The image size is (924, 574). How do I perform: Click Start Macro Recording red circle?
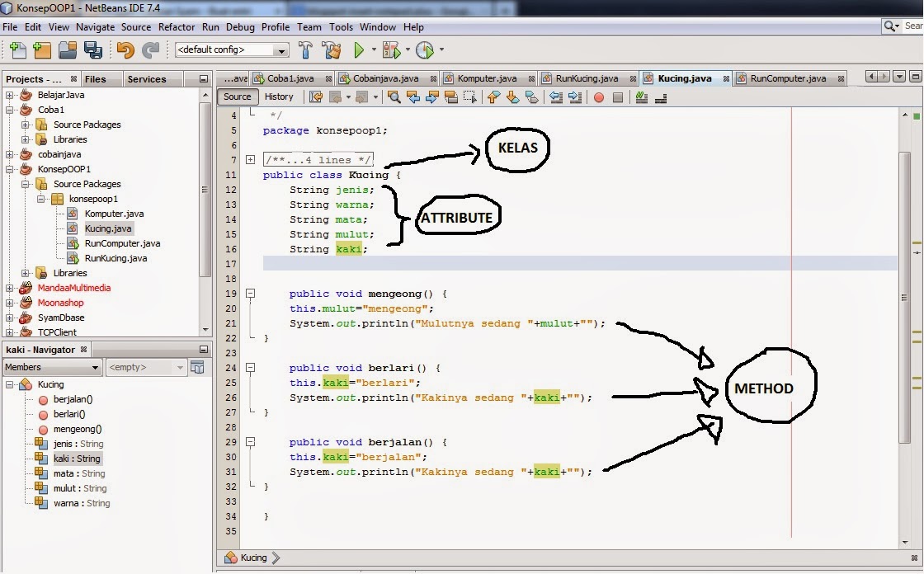coord(599,98)
